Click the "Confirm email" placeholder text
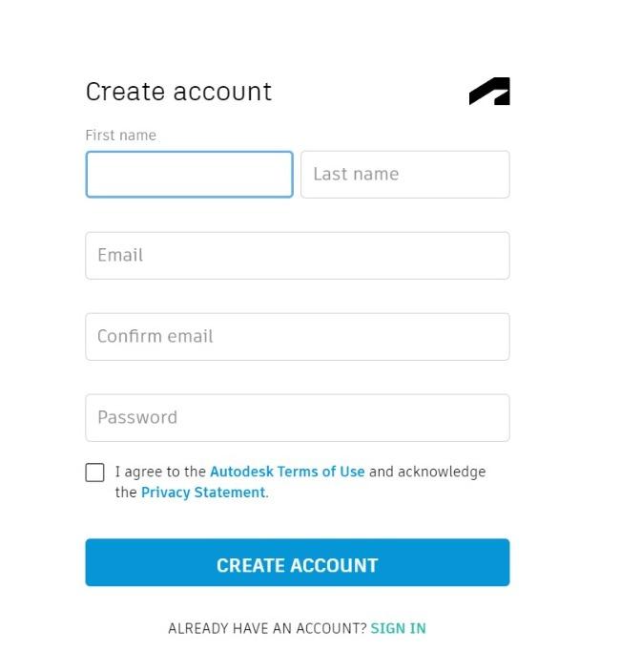The width and height of the screenshot is (641, 672). (x=155, y=337)
